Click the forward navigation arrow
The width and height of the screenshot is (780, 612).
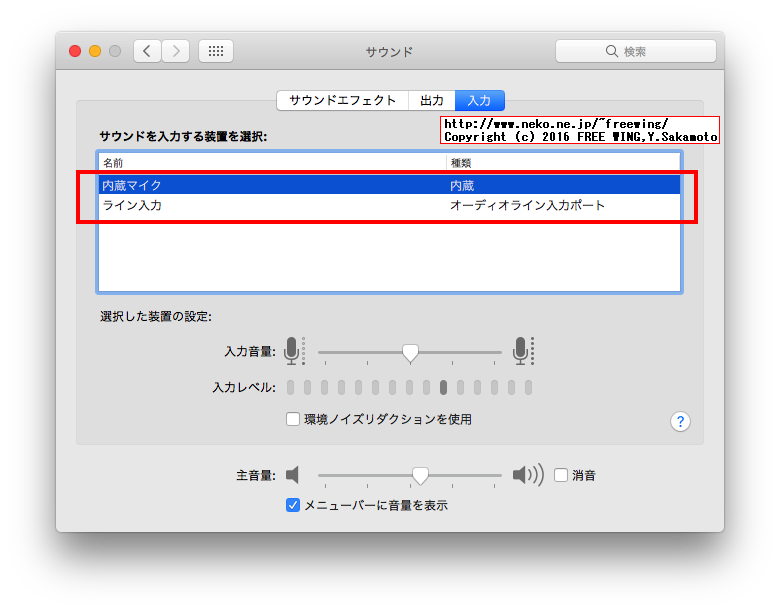[176, 51]
